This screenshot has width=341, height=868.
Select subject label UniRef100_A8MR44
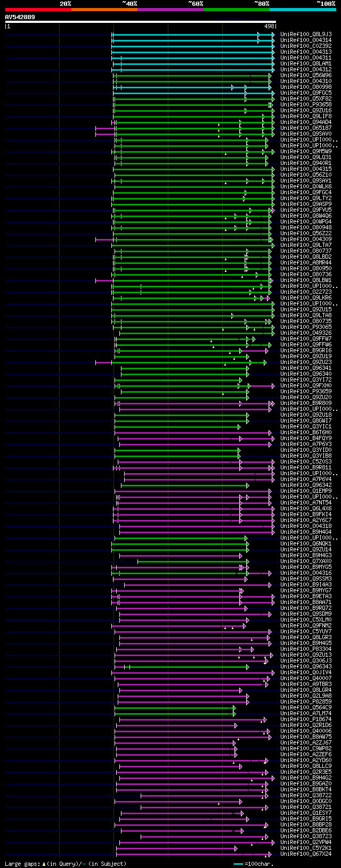coord(306,262)
